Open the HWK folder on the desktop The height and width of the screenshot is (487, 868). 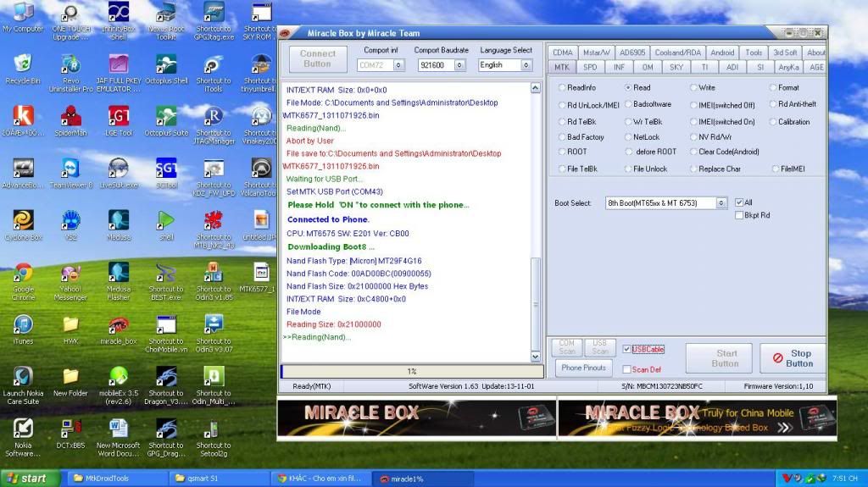tap(71, 329)
